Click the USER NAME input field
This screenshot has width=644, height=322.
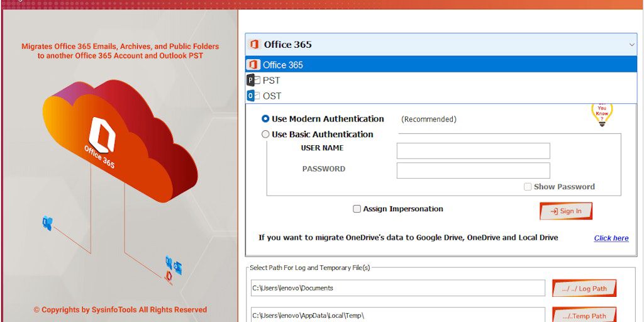tap(473, 151)
